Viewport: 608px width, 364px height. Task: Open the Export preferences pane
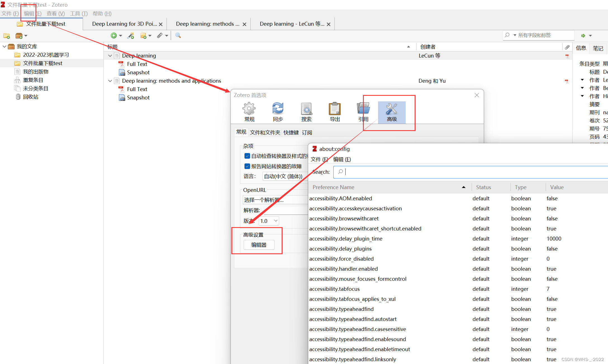tap(335, 112)
